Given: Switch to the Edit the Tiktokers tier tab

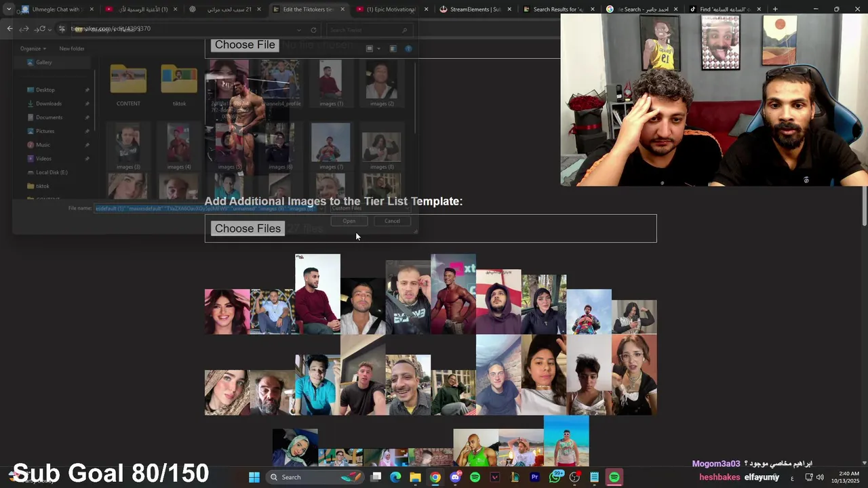Looking at the screenshot, I should point(309,9).
